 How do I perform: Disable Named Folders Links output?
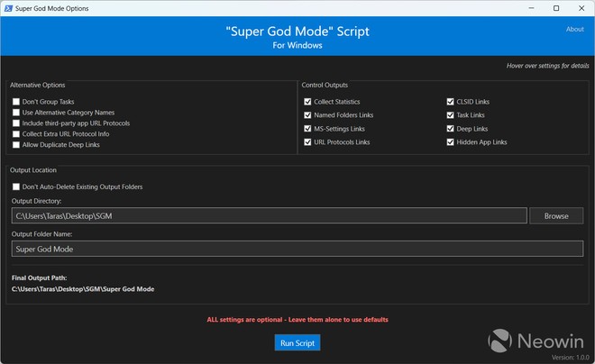click(x=307, y=115)
